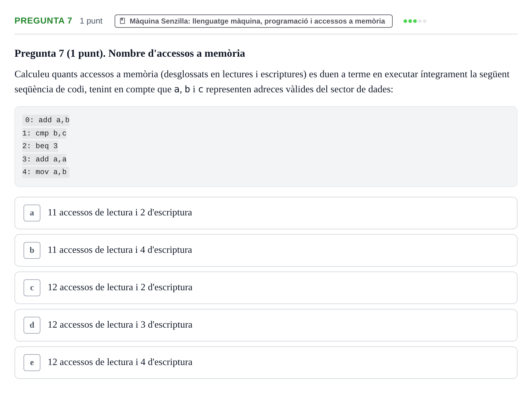Choose '12 accessos de lectura i 3 d'escriptura'

click(266, 325)
